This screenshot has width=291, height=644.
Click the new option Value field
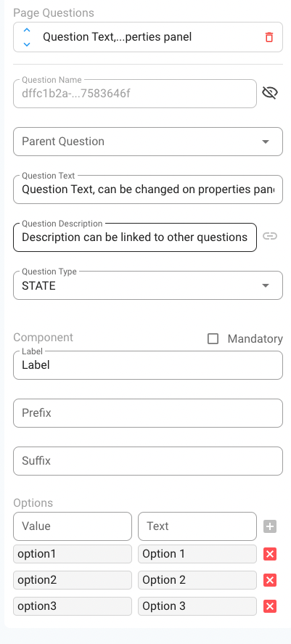click(73, 526)
